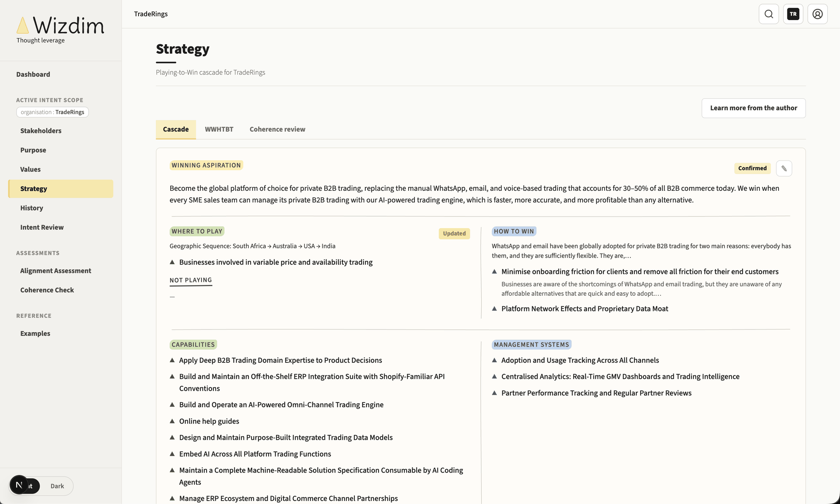This screenshot has width=840, height=504.
Task: Switch to Dark theme
Action: 57,486
